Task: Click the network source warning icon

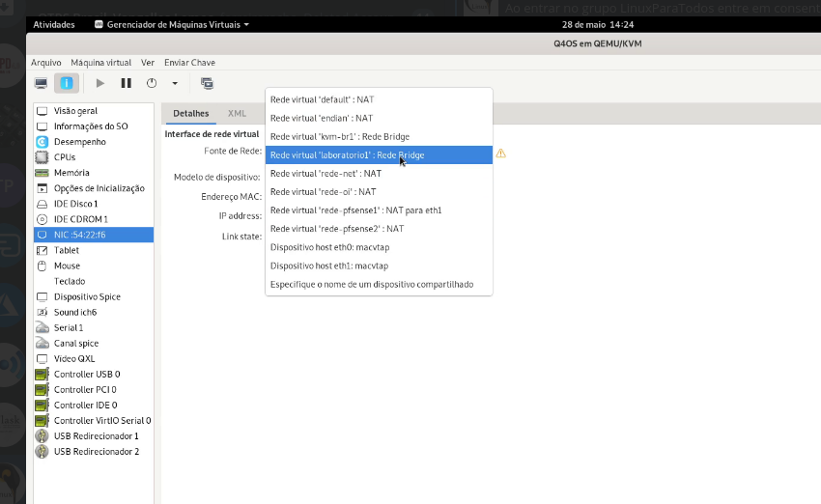Action: point(501,154)
